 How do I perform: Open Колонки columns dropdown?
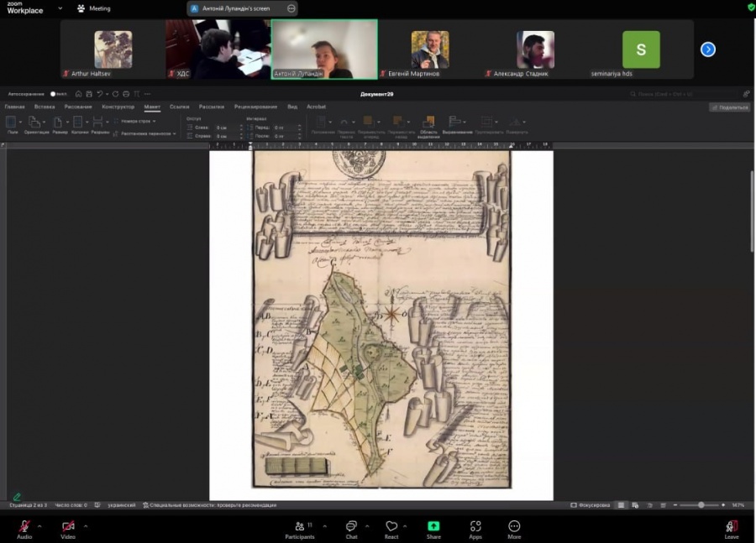tap(80, 124)
